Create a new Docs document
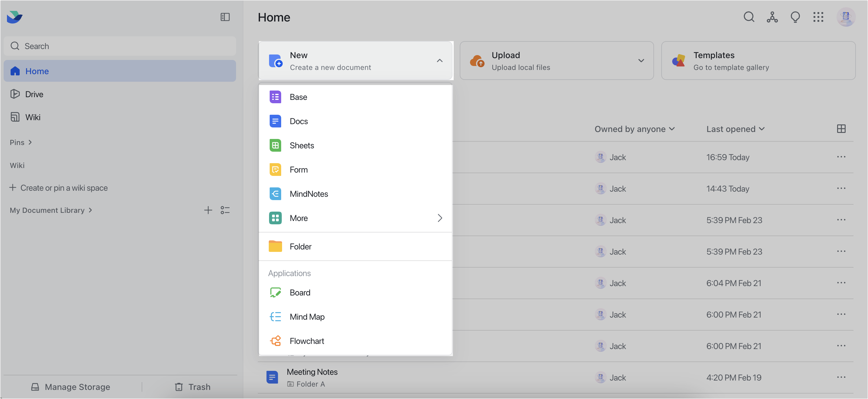This screenshot has width=868, height=399. coord(355,121)
